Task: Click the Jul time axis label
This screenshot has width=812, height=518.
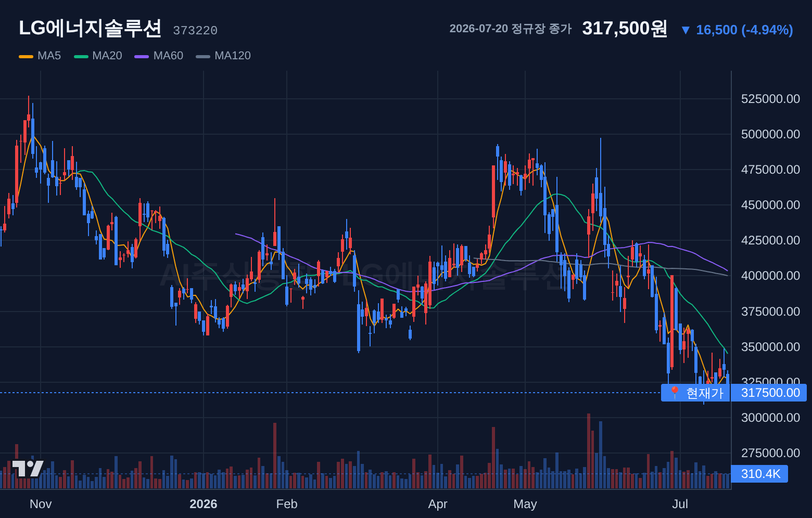Action: pyautogui.click(x=680, y=504)
